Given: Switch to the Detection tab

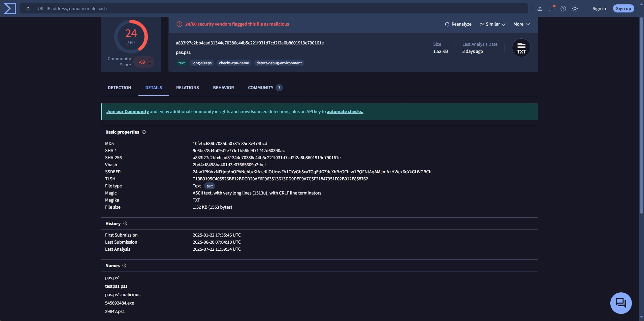Looking at the screenshot, I should (x=119, y=88).
